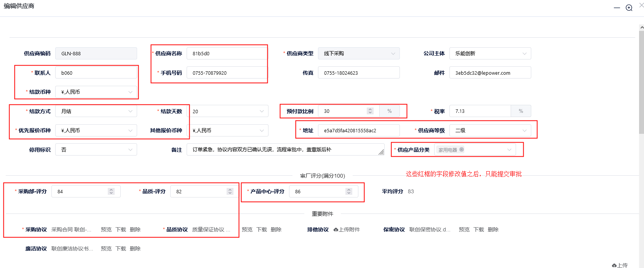
Task: Click the 联系人 input field
Action: 96,73
